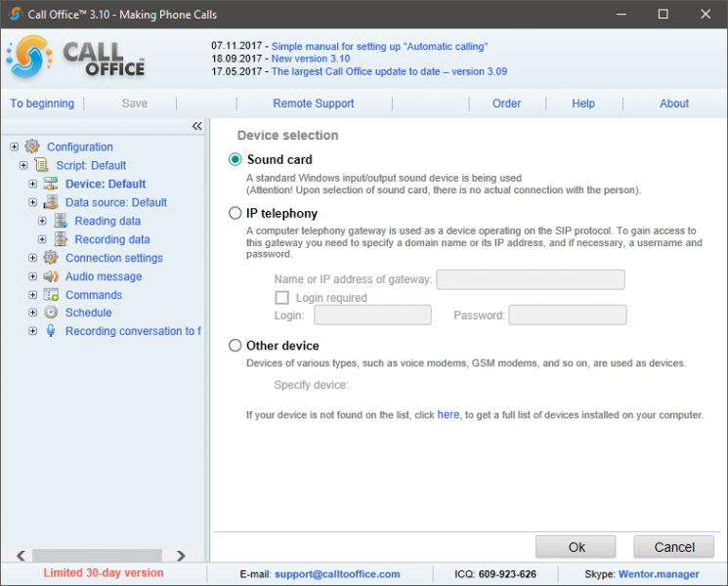
Task: Open the version 3.09 update link
Action: pos(389,71)
